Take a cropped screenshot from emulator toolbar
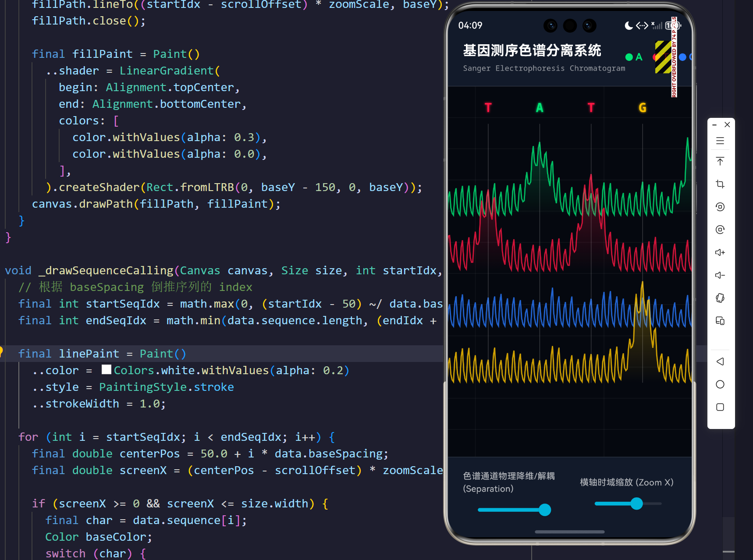The width and height of the screenshot is (753, 560). point(720,184)
